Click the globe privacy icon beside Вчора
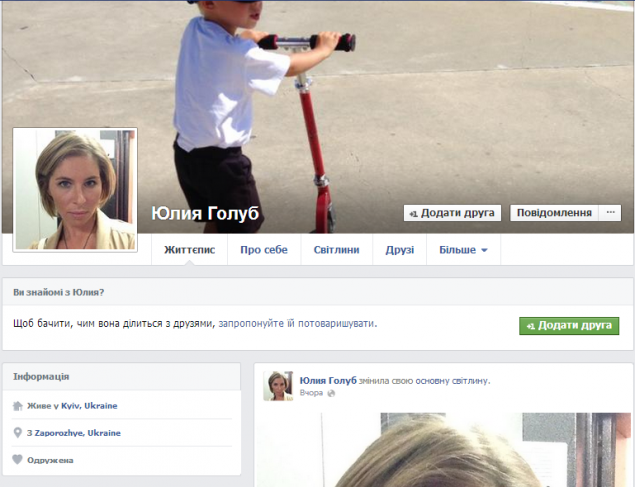Screen dimensions: 635x487 tap(332, 393)
